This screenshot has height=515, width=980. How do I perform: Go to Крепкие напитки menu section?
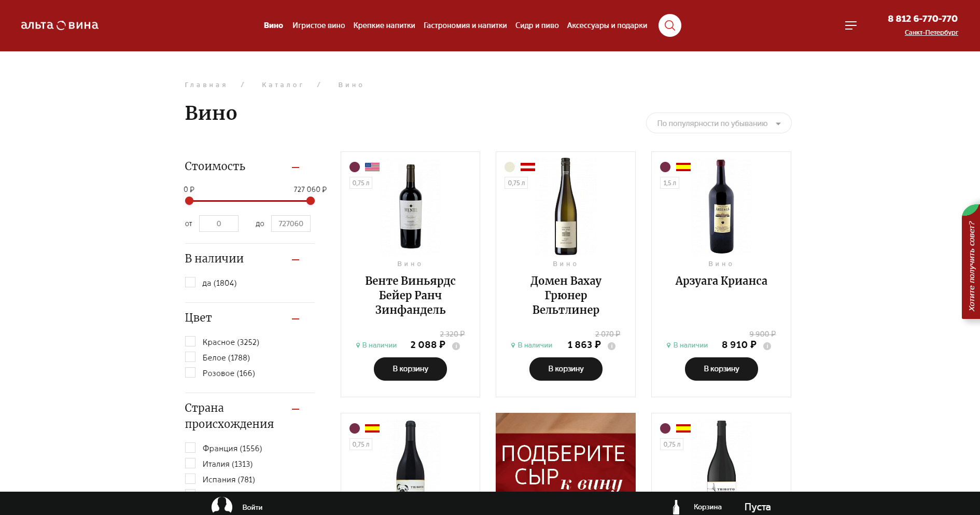[384, 25]
